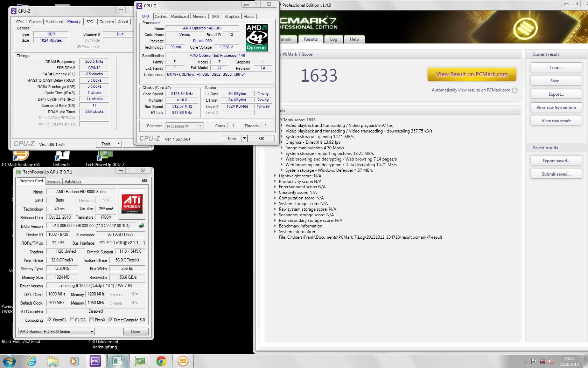Click the Action Center flag tray icon
Viewport: 588px width, 368px height.
pos(534,361)
